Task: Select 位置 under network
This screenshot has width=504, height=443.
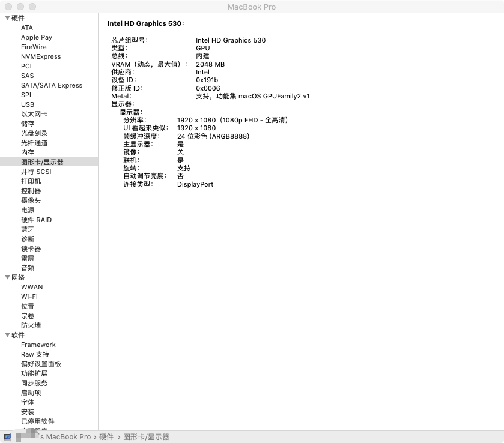Action: coord(28,306)
